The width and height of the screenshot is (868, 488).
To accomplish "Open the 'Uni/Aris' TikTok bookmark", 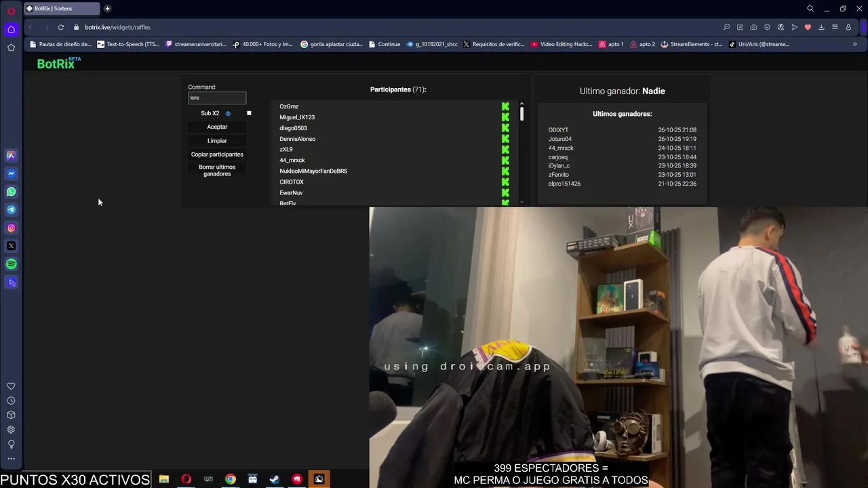I will (759, 44).
